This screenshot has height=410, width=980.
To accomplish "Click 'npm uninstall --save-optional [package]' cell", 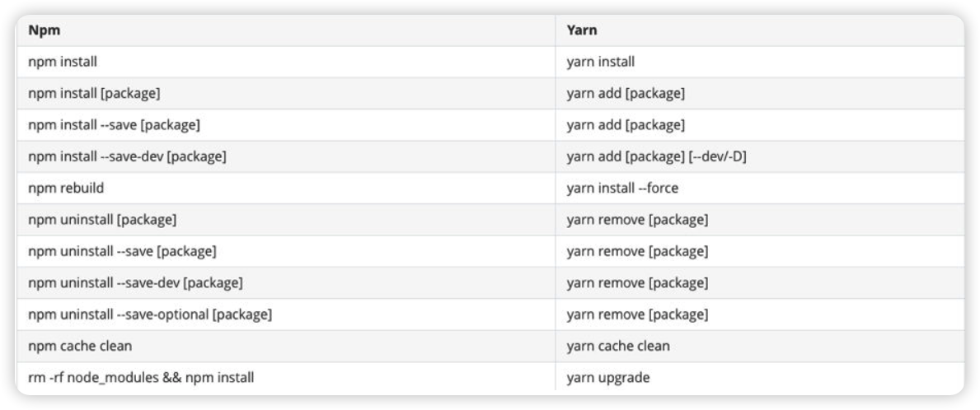I will pos(286,314).
